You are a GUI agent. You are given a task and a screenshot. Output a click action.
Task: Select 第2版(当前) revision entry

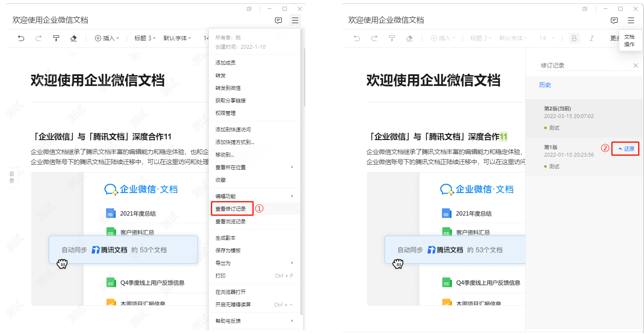pos(584,118)
